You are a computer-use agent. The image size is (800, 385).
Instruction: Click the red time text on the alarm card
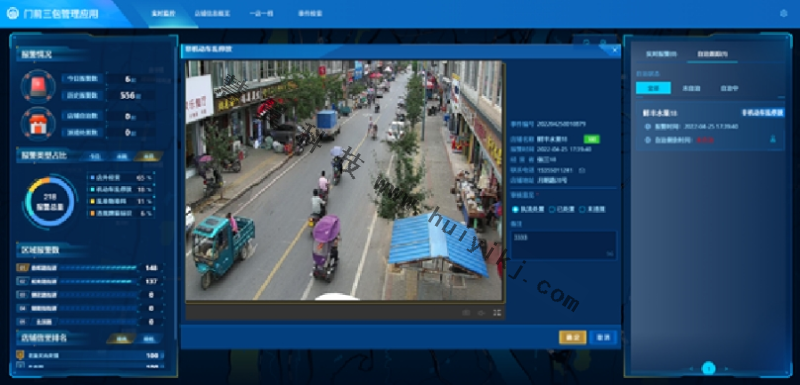[706, 139]
